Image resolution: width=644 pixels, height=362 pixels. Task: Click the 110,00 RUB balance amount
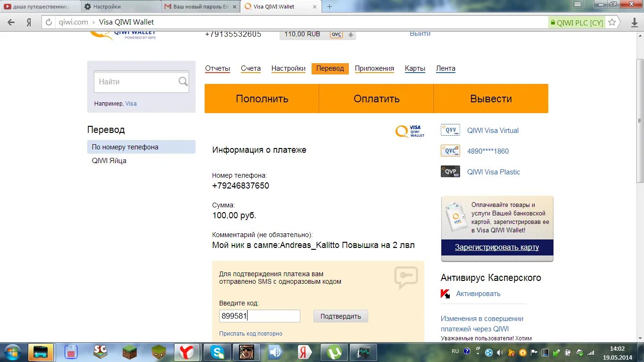click(x=302, y=34)
